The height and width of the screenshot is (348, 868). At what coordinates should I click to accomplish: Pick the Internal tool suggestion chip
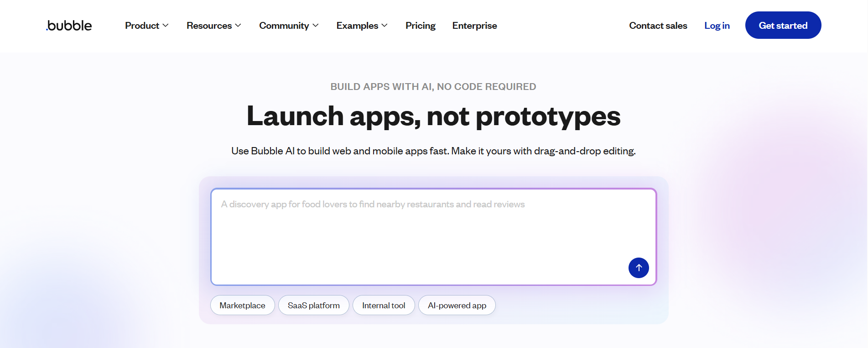coord(383,305)
